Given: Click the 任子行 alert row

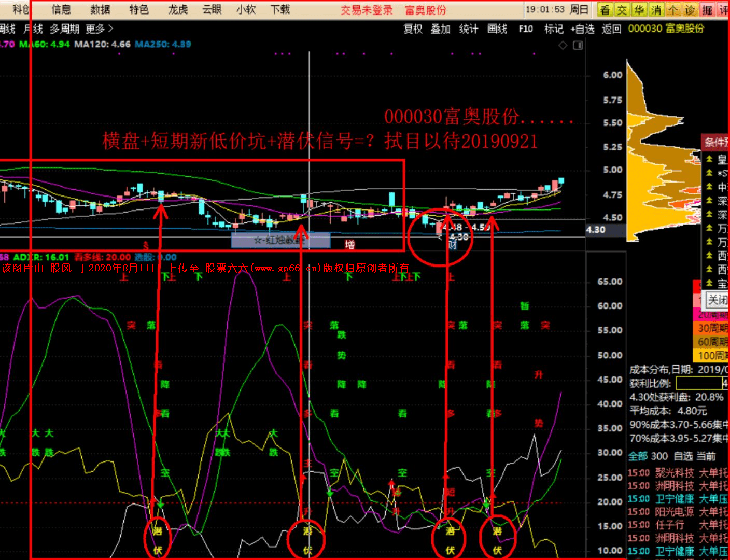Looking at the screenshot, I should coord(678,525).
